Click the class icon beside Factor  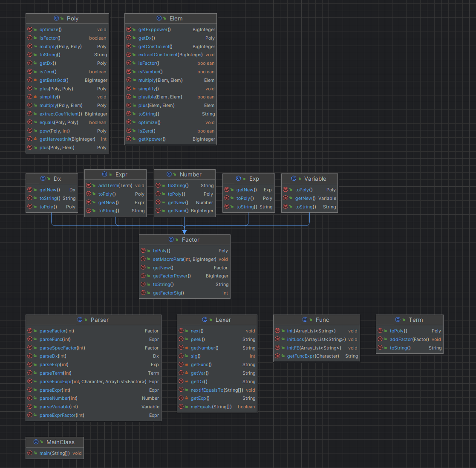[x=171, y=240]
